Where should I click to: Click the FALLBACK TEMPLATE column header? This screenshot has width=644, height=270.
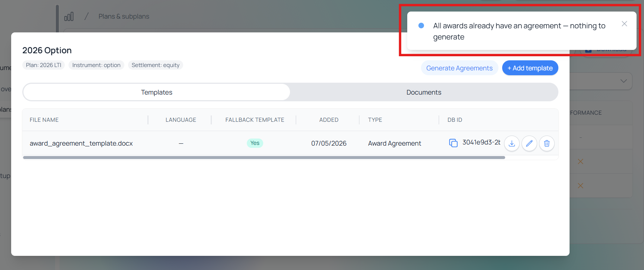click(x=255, y=120)
